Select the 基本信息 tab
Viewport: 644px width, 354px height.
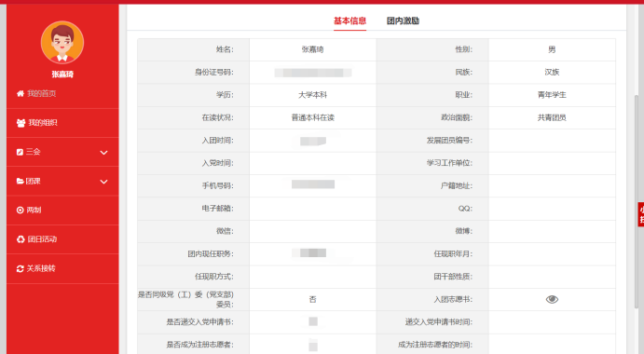click(349, 20)
